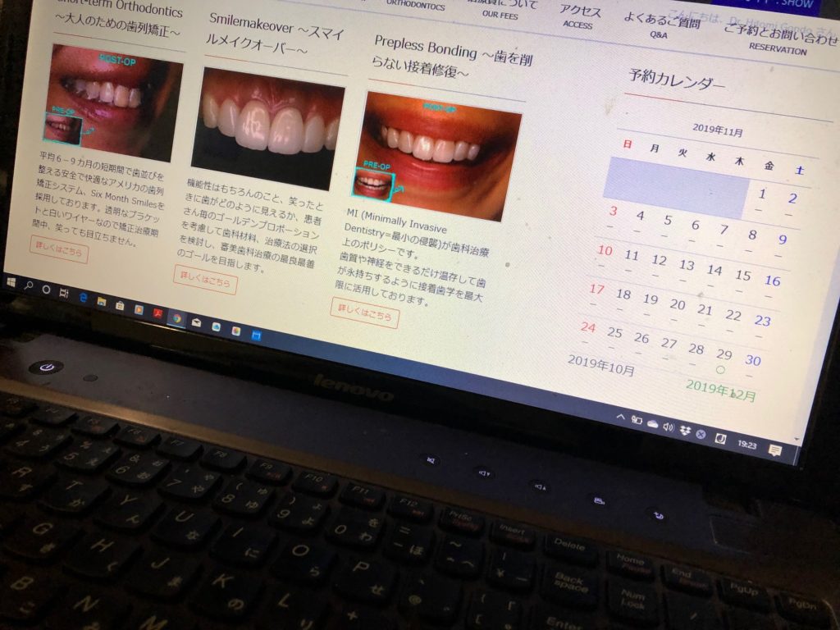Click the Prepless Bonding ～歯を削らない接着修復～ heading
The height and width of the screenshot is (630, 840).
(x=450, y=57)
